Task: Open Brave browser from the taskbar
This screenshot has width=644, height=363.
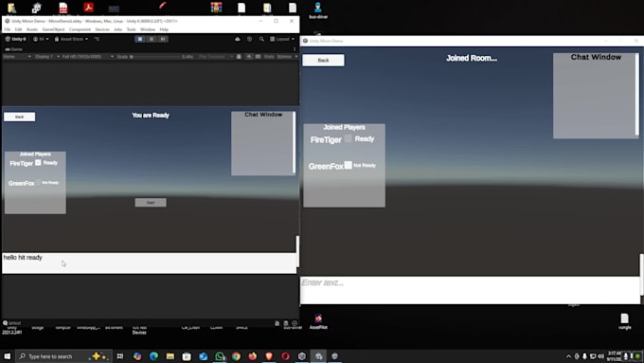Action: pyautogui.click(x=269, y=356)
